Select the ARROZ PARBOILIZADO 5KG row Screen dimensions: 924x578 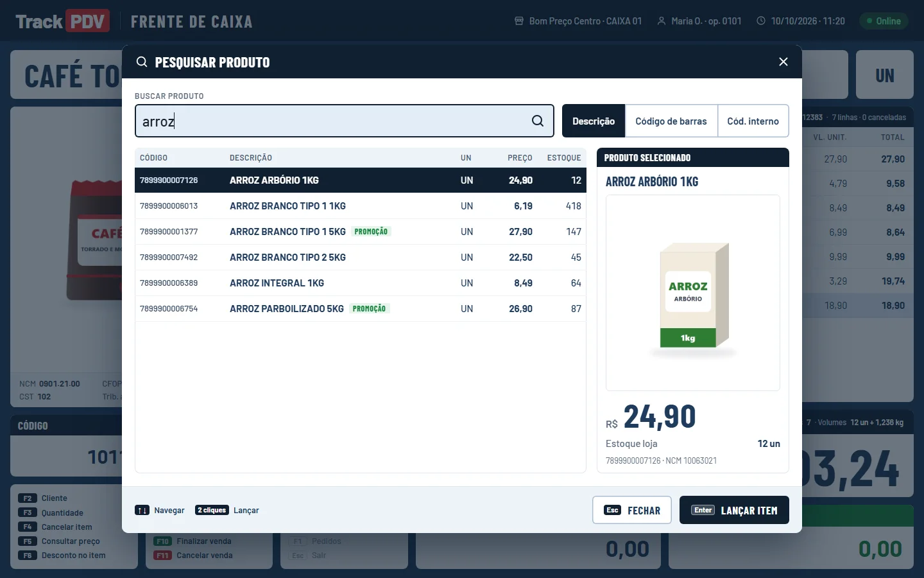[x=361, y=309]
